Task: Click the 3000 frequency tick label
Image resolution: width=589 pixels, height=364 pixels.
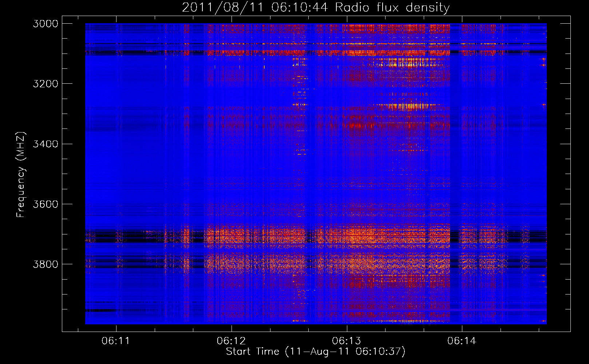Action: [x=46, y=24]
